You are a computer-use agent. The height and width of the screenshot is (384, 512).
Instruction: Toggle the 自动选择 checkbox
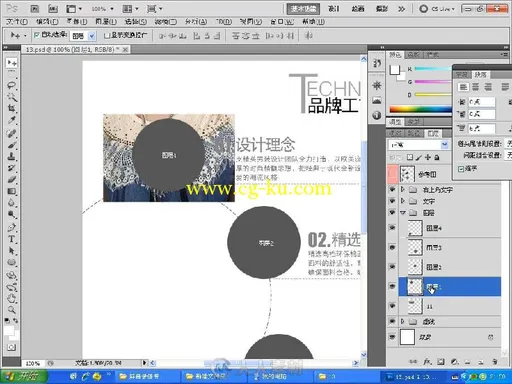37,35
